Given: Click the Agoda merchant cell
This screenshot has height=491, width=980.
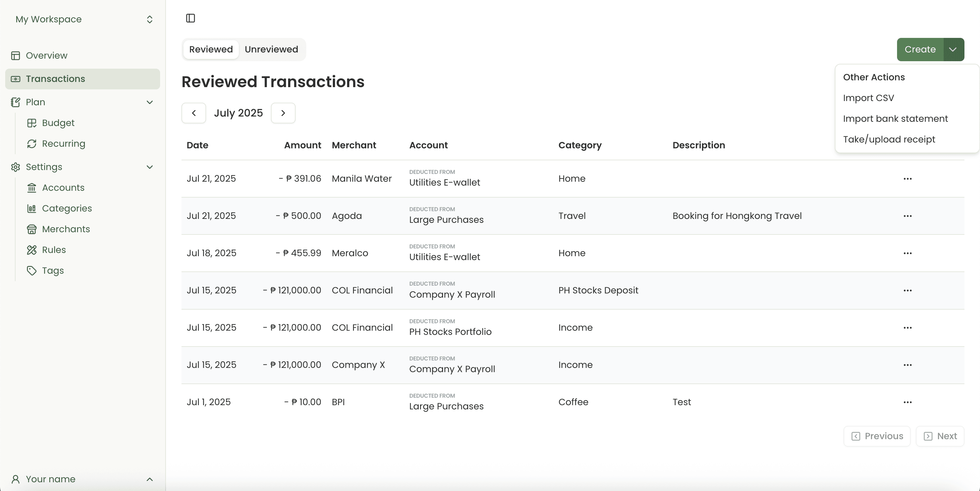Looking at the screenshot, I should pos(346,216).
